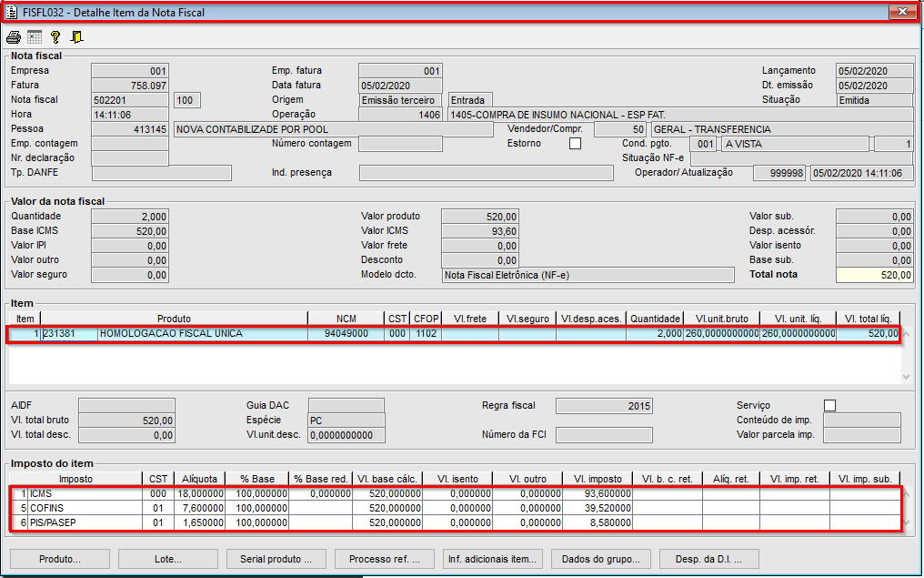
Task: Click the Data fatura field 05/02/2020
Action: pyautogui.click(x=400, y=86)
